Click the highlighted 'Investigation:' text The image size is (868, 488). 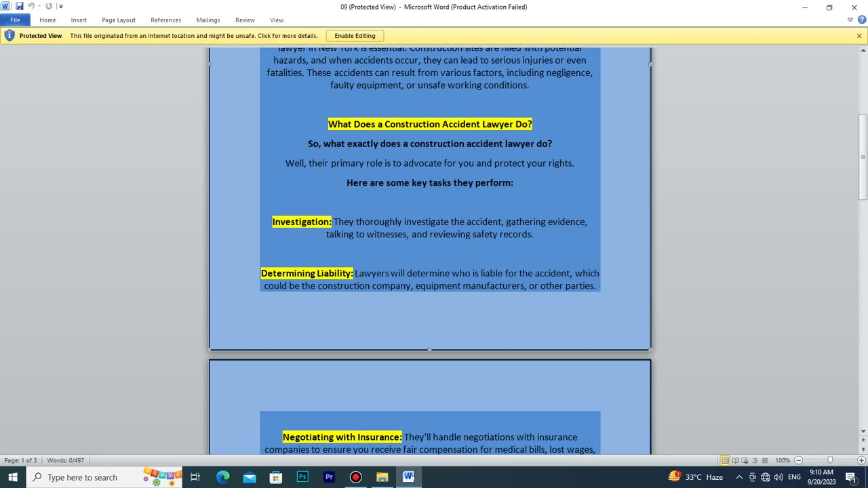[x=302, y=222]
